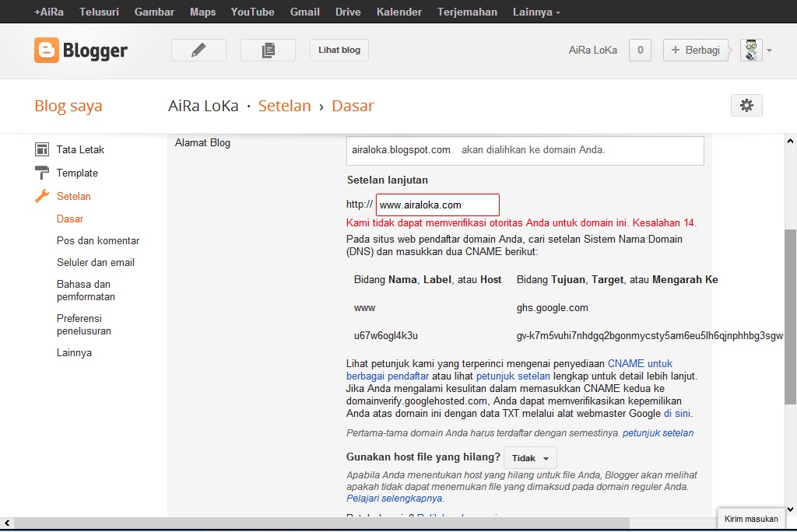Select Tata Letak in the sidebar
The image size is (797, 532).
(80, 149)
